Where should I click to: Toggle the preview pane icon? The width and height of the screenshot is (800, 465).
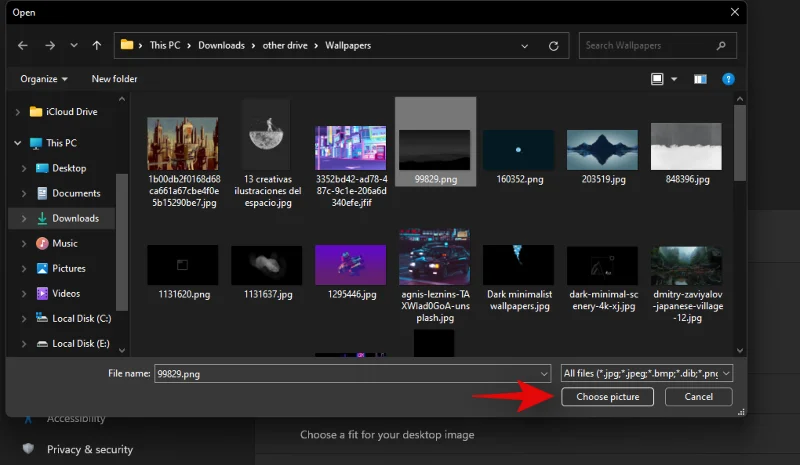tap(700, 78)
